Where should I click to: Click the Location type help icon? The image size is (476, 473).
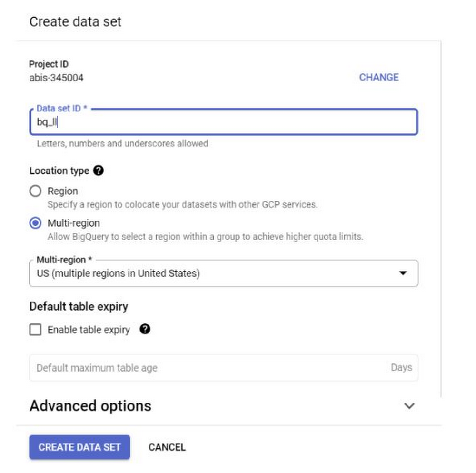coord(99,171)
